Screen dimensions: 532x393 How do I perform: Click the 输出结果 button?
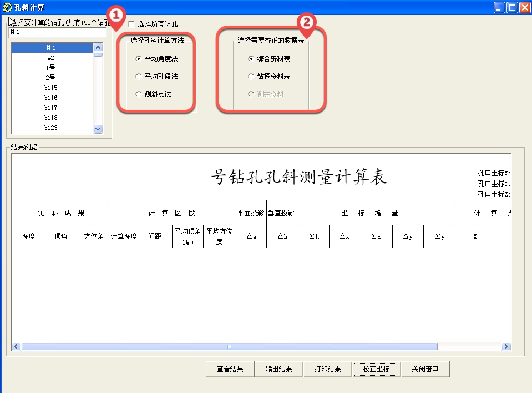[278, 369]
